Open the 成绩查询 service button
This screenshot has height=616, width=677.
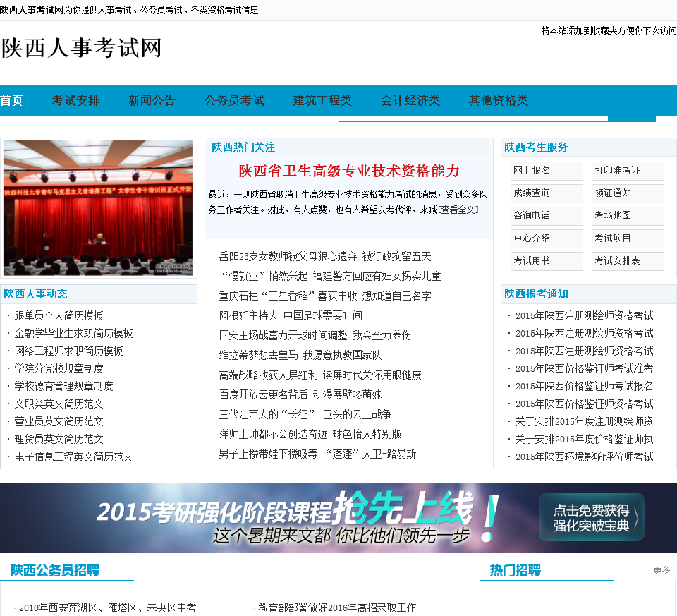click(x=547, y=193)
